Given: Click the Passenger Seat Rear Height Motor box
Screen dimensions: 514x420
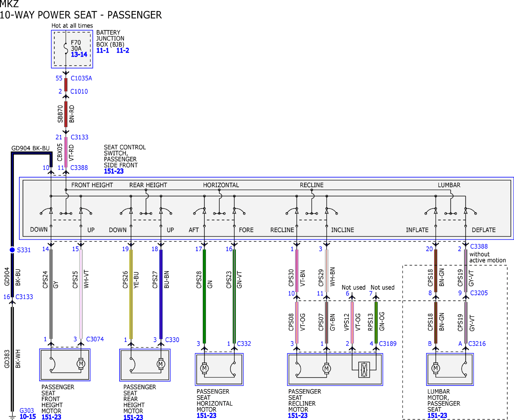Looking at the screenshot, I should pyautogui.click(x=145, y=365).
